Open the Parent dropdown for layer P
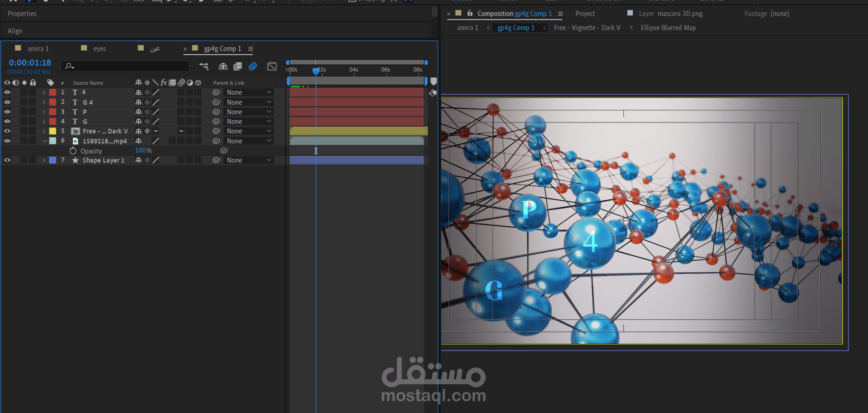This screenshot has width=868, height=413. 248,112
